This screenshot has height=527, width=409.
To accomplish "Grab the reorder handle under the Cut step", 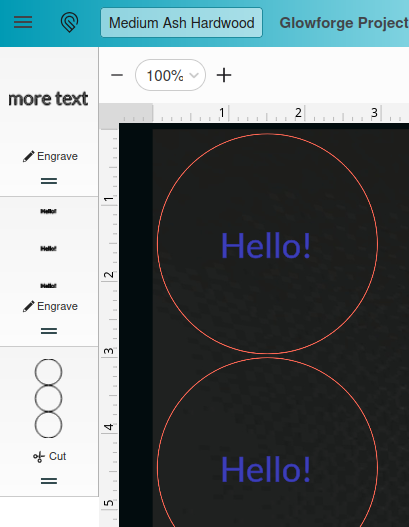I will (x=49, y=481).
